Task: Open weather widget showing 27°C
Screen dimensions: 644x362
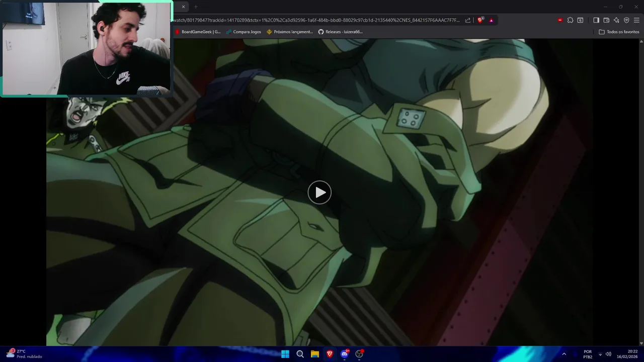Action: tap(24, 354)
